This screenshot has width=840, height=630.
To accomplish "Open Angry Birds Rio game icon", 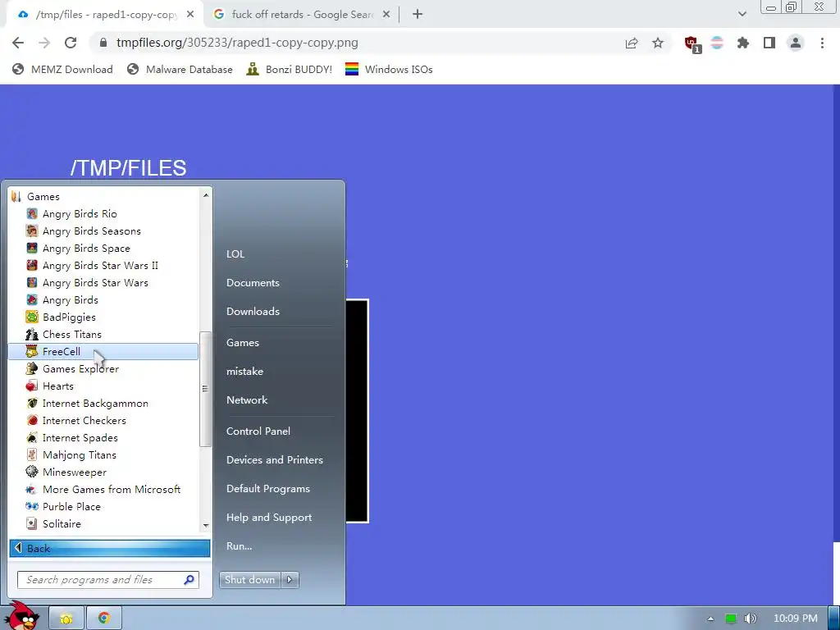I will [32, 214].
